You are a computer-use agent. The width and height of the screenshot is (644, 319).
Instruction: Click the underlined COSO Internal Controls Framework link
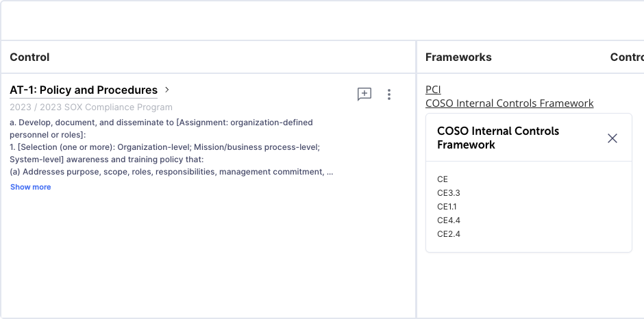[509, 103]
